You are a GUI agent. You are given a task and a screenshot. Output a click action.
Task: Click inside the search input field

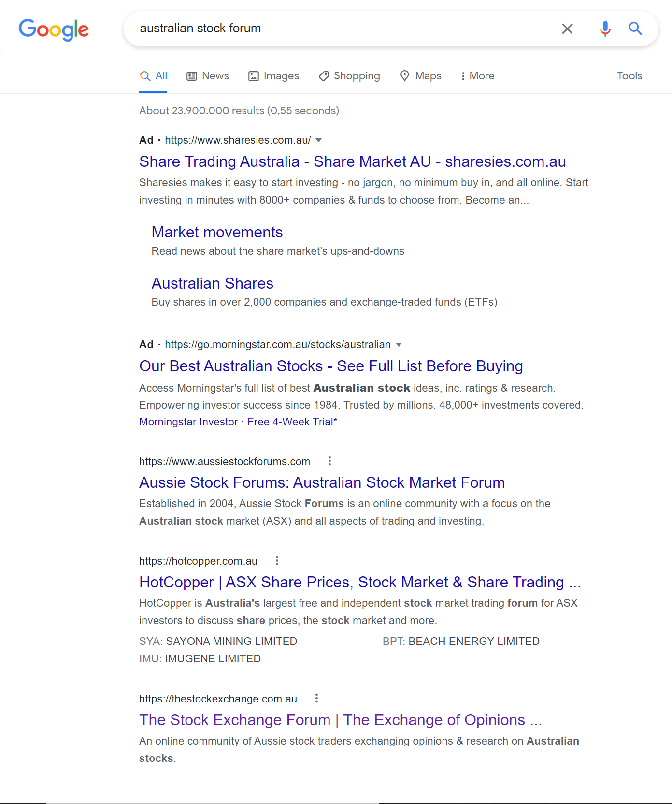click(338, 29)
